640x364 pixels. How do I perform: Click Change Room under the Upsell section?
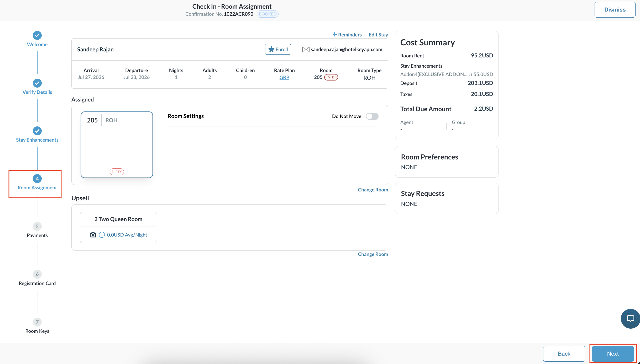pyautogui.click(x=373, y=254)
